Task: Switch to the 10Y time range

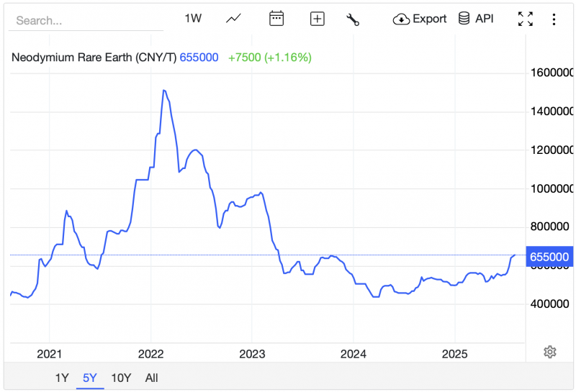Action: (120, 378)
